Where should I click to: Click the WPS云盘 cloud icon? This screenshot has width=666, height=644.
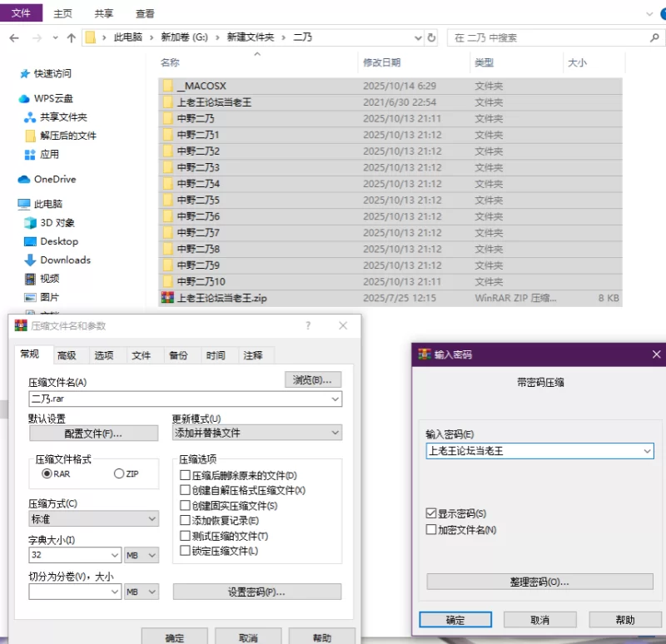coord(24,98)
